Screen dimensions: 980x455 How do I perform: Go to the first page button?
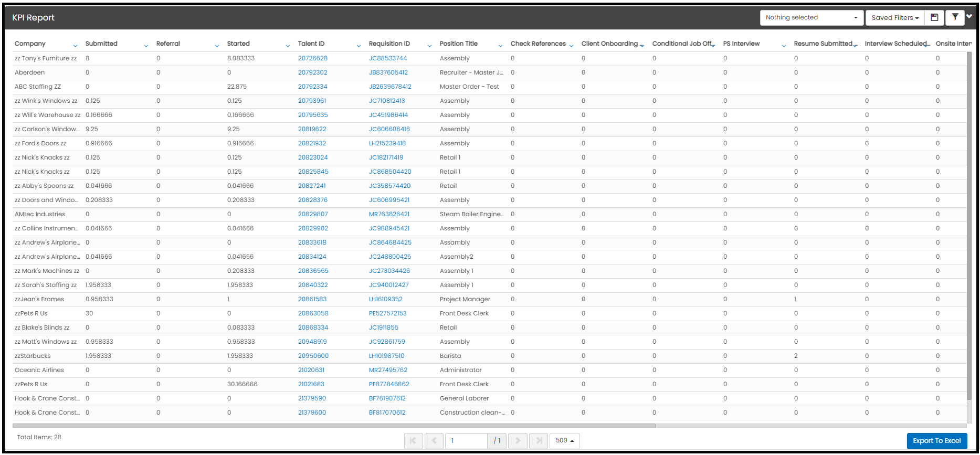pyautogui.click(x=413, y=440)
